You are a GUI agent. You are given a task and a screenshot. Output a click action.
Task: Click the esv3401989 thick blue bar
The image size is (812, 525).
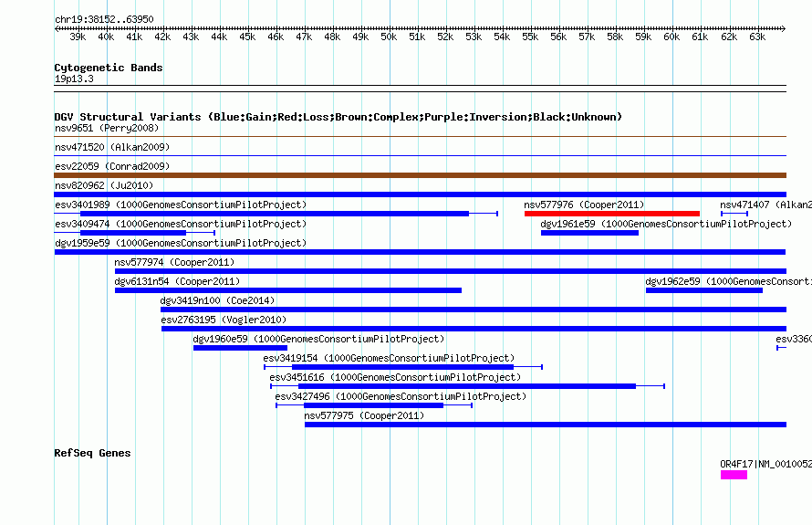(275, 214)
